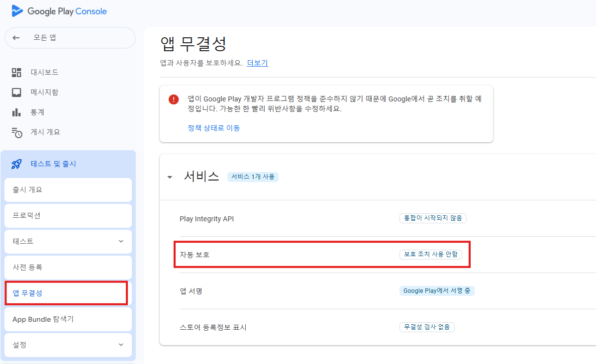Viewport: 596px width, 364px height.
Task: Click the Google Play에서 서명 중 badge
Action: click(436, 291)
